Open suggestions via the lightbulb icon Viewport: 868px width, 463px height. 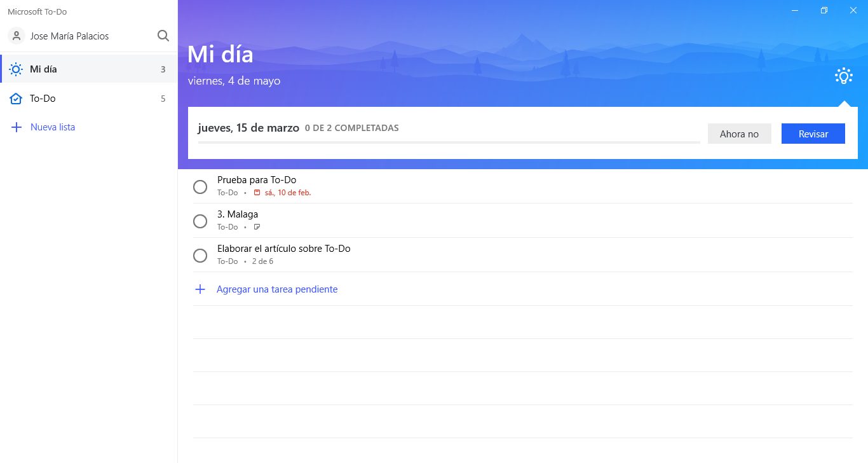[843, 76]
